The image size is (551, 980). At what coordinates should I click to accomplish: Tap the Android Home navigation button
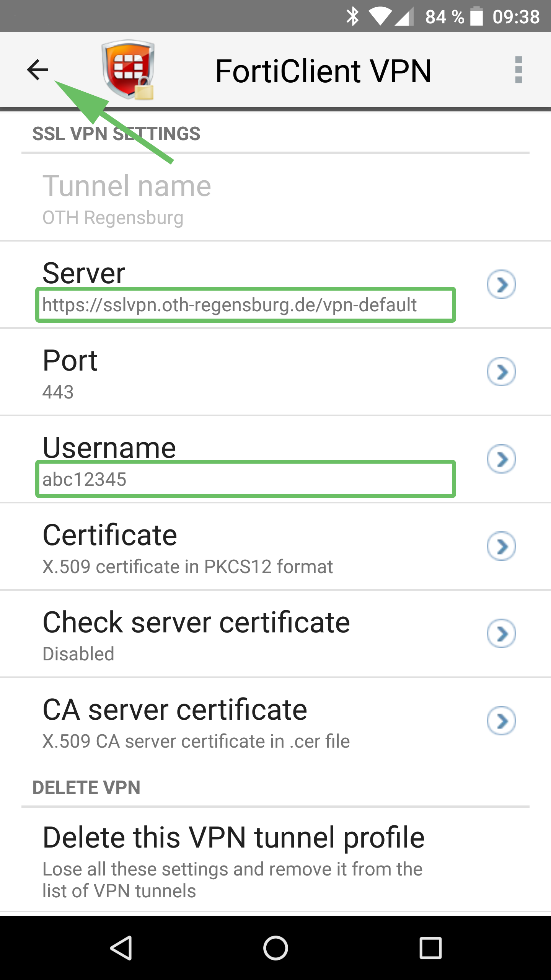275,948
